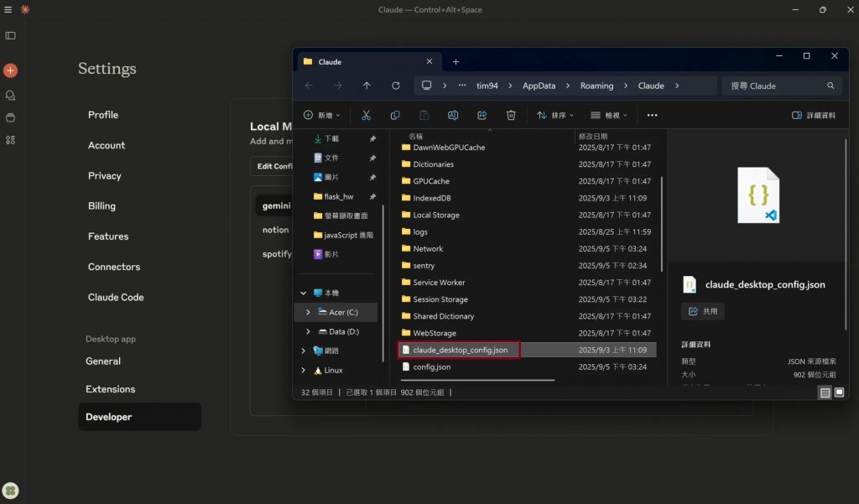Switch to details list view icon
Screen dimensions: 859x504
tap(825, 392)
